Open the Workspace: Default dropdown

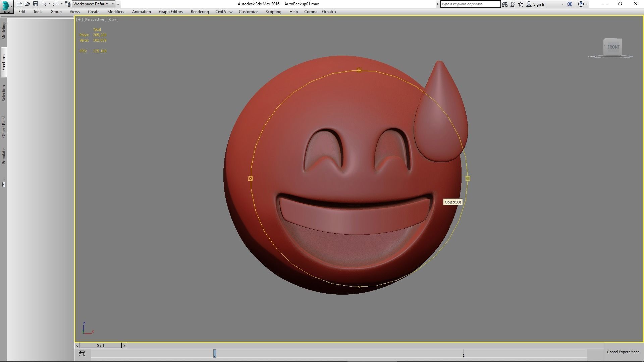[94, 4]
